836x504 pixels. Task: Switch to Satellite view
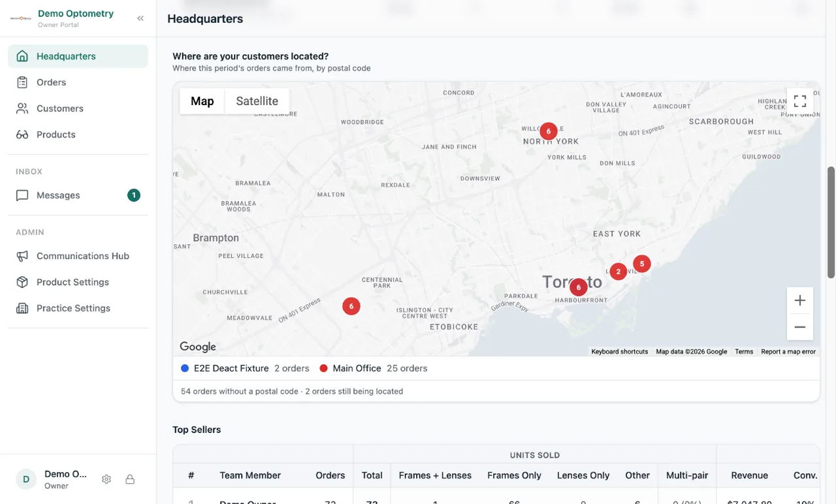point(257,101)
